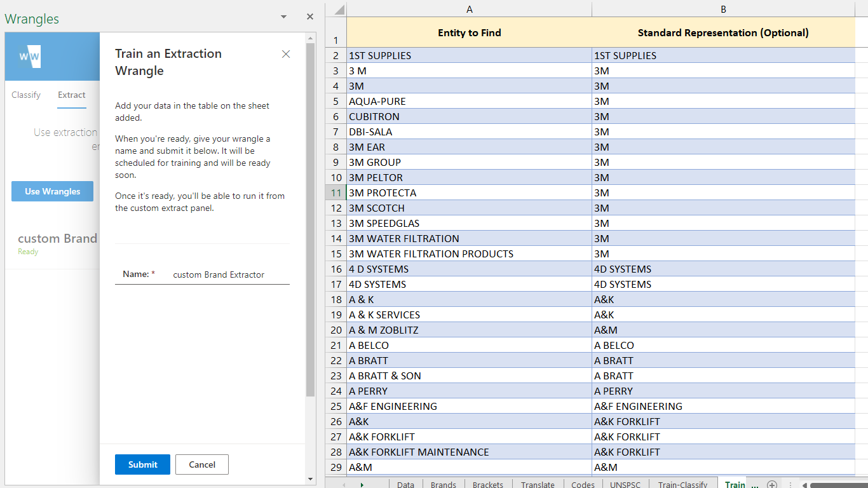Select cell containing 3M SCOTCH
The image size is (868, 488).
tap(469, 208)
